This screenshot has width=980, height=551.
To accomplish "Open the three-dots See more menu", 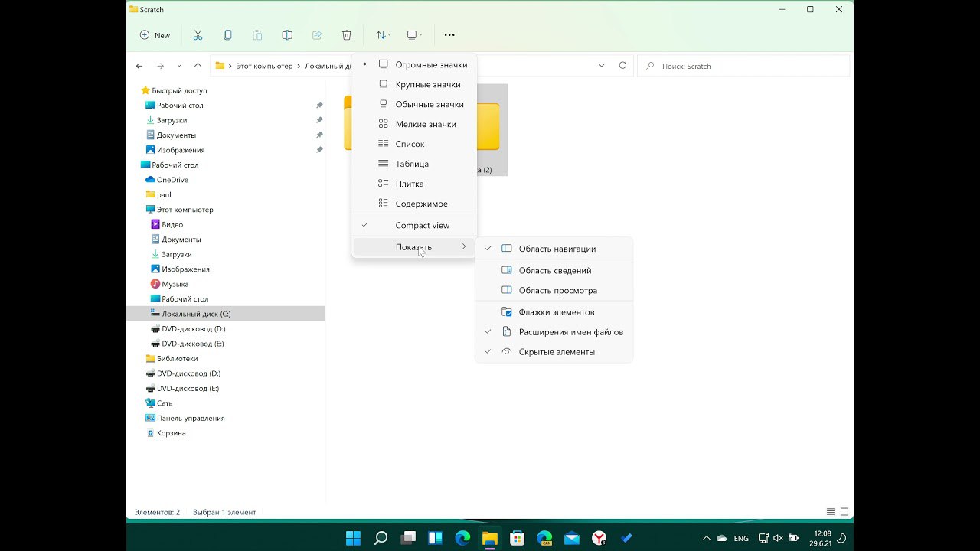I will [449, 35].
